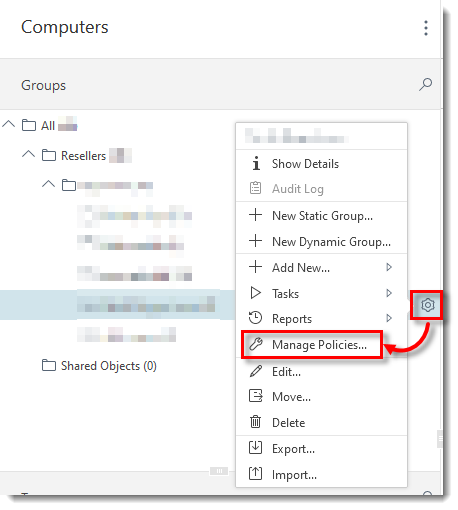Open the three-dot menu beside Computers
458x510 pixels.
click(x=426, y=28)
